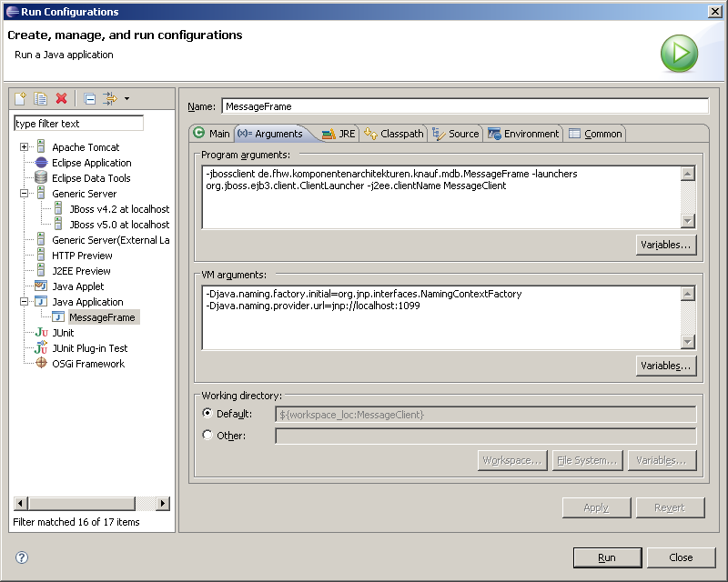Image resolution: width=728 pixels, height=582 pixels.
Task: Click the Run button
Action: pyautogui.click(x=607, y=557)
